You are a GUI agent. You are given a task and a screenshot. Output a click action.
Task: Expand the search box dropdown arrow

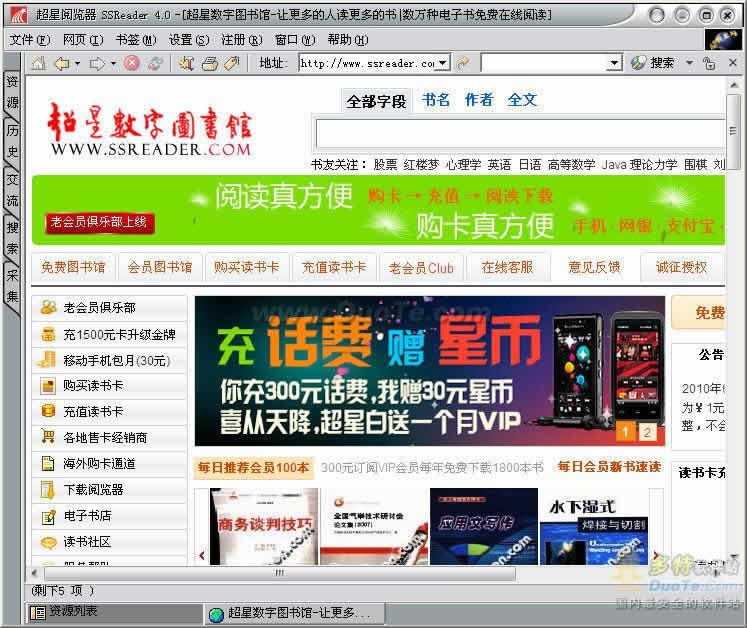coord(615,63)
